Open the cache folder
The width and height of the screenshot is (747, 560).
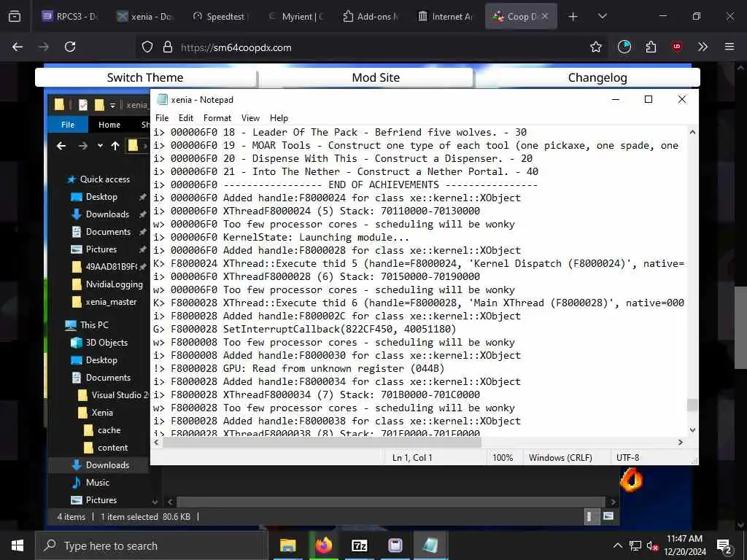[x=102, y=430]
